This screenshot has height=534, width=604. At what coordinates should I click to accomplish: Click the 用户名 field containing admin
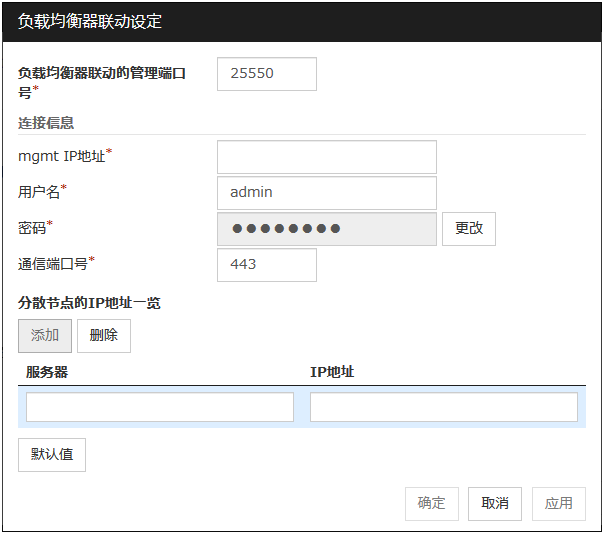click(326, 193)
